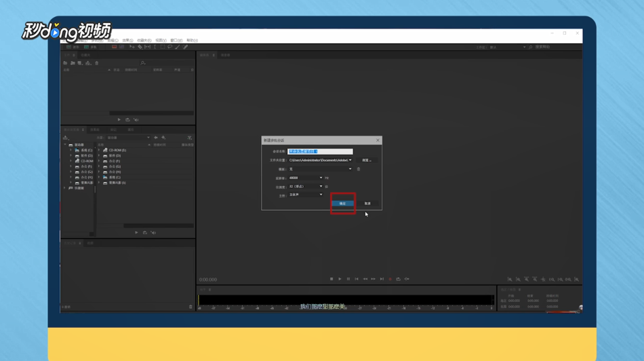The width and height of the screenshot is (644, 361).
Task: Open the workspace dropdown in top bar
Action: click(x=507, y=47)
